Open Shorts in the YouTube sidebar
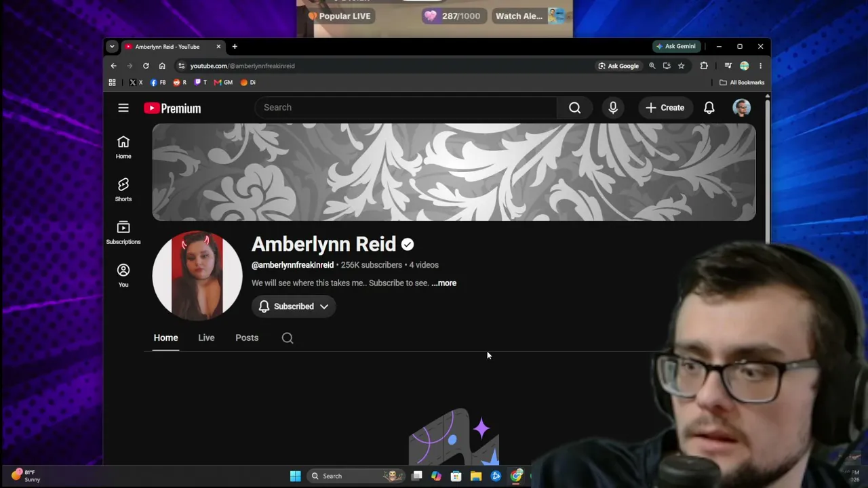The image size is (868, 488). (x=123, y=190)
